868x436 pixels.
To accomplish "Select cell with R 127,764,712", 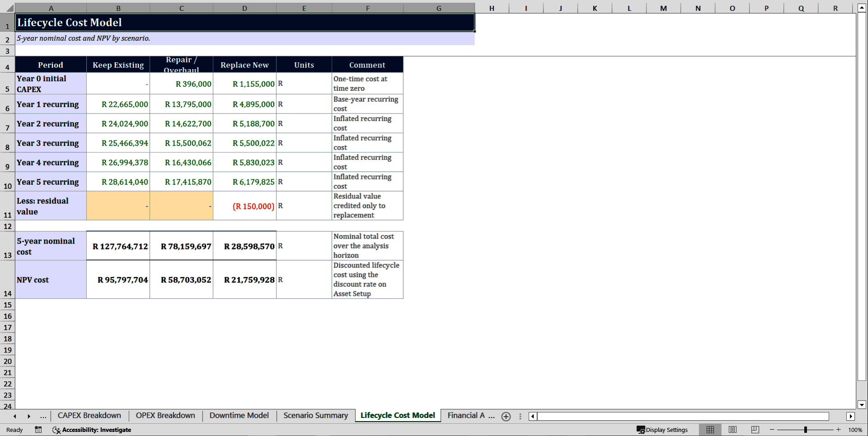I will point(118,246).
